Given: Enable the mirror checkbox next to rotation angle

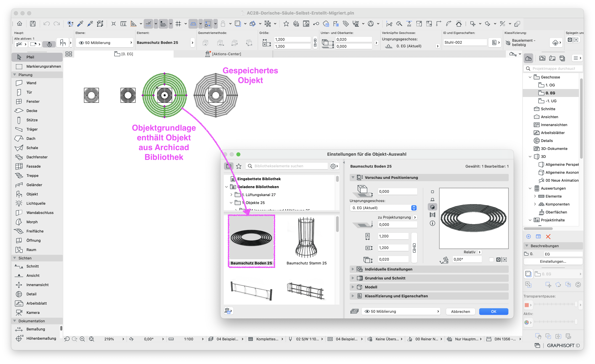Looking at the screenshot, I should point(491,260).
